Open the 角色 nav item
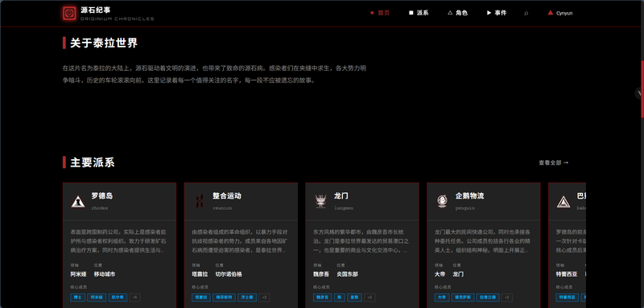This screenshot has height=308, width=644. tap(457, 13)
